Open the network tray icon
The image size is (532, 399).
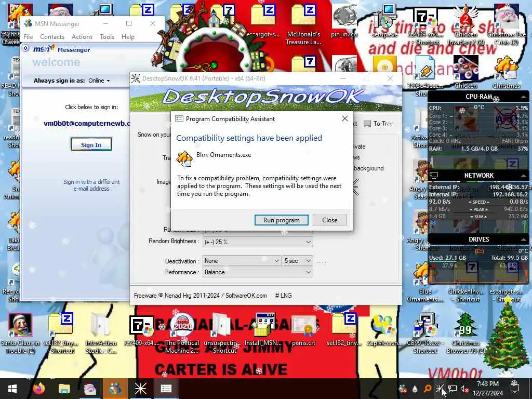(453, 389)
